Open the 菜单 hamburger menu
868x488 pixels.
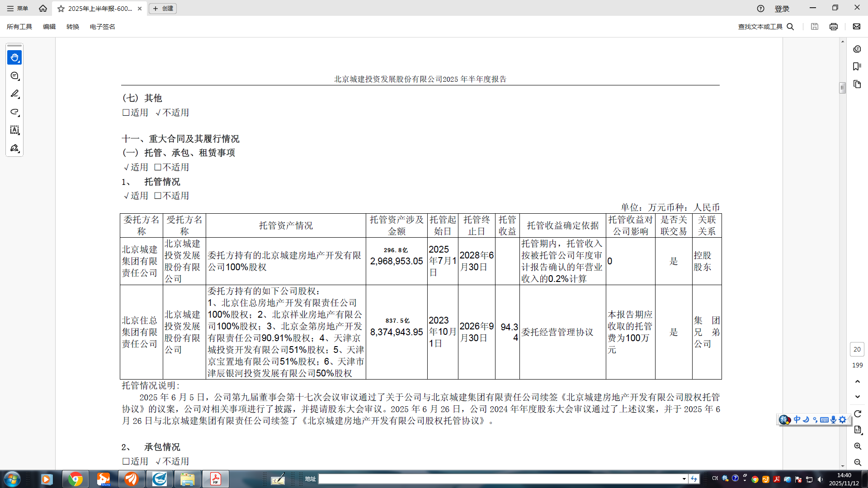pyautogui.click(x=17, y=9)
